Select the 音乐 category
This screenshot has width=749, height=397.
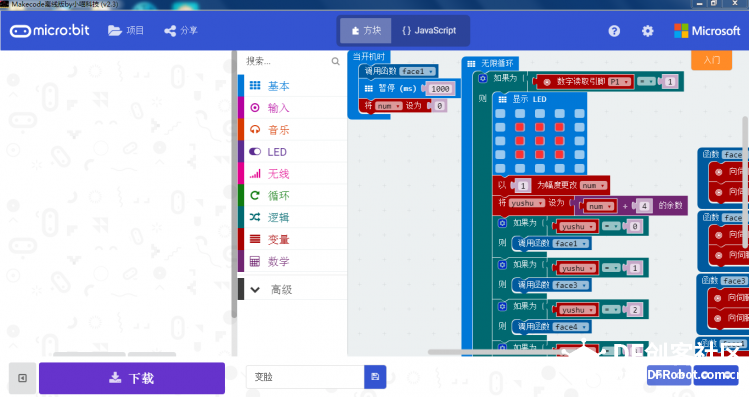(292, 130)
